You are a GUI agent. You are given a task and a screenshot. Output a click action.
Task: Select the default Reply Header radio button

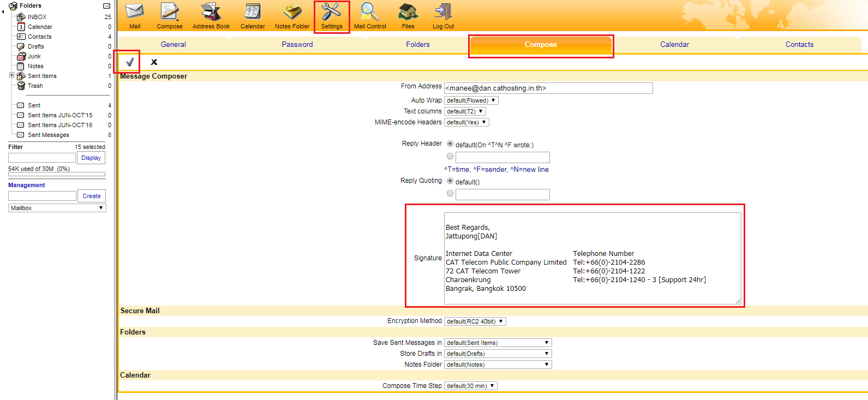click(x=450, y=144)
